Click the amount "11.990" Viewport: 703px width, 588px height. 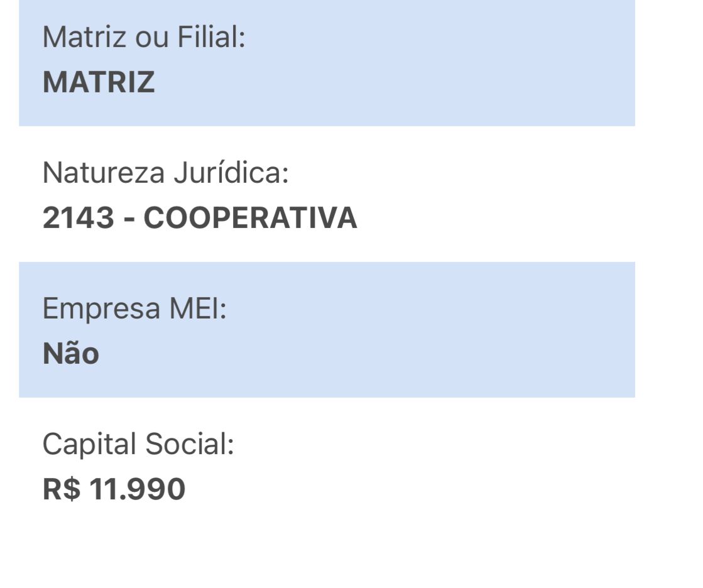click(x=137, y=489)
